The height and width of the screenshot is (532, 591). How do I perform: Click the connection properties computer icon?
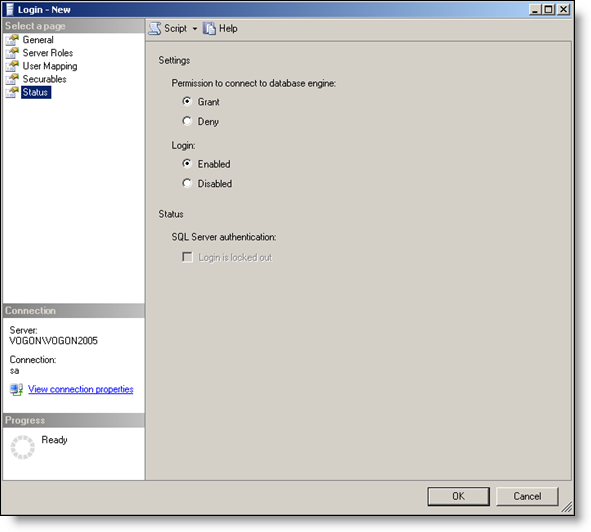pos(16,389)
